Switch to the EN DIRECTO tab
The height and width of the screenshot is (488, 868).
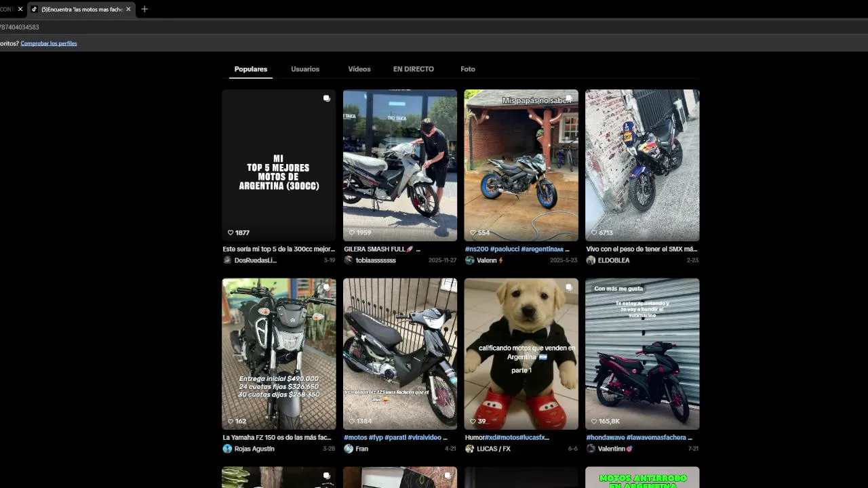(x=414, y=69)
